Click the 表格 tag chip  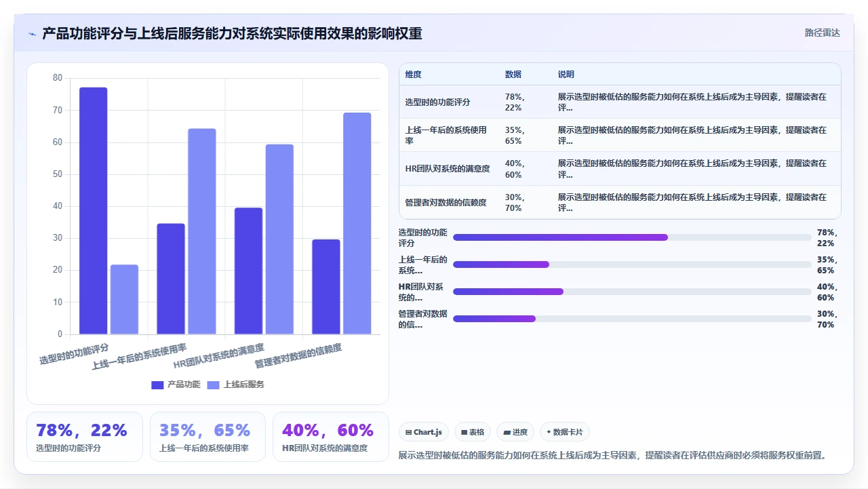[473, 432]
